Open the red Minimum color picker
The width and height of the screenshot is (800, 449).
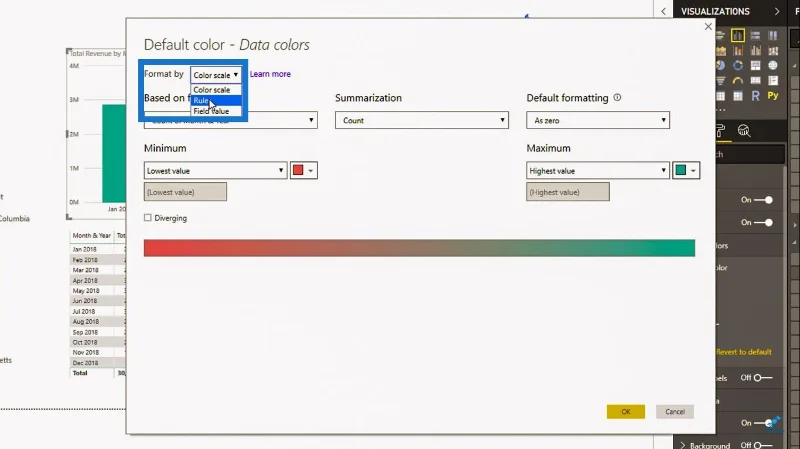pos(304,170)
